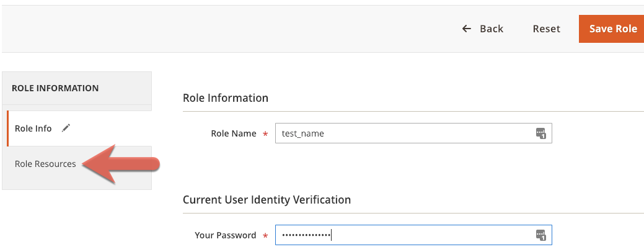Click the test_name text in the field
Screen dimensions: 644x252
pyautogui.click(x=302, y=133)
